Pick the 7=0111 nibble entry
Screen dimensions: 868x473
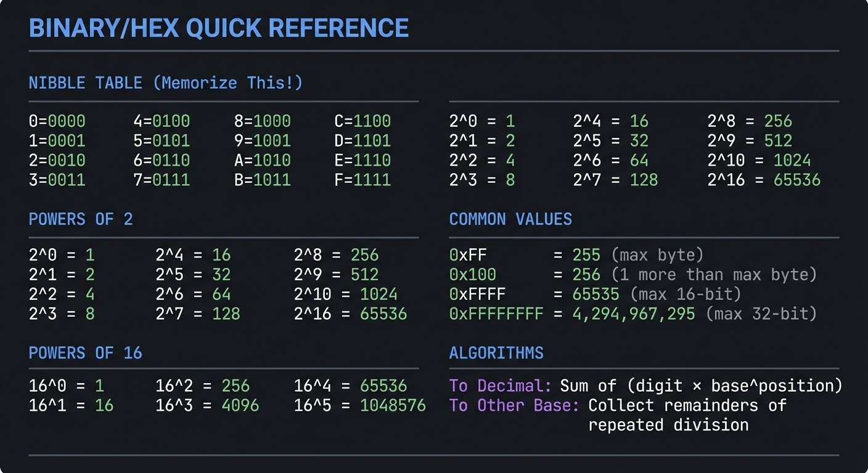pos(162,180)
